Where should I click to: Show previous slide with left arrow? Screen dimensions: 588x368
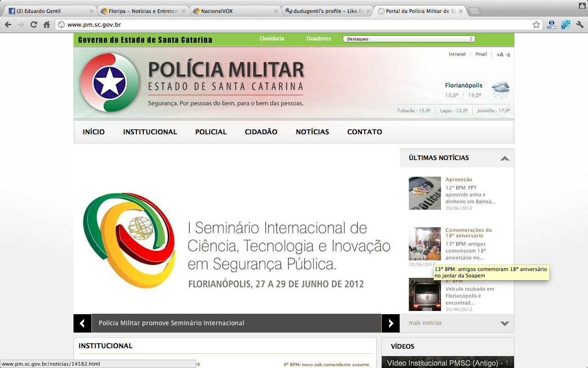pyautogui.click(x=83, y=323)
